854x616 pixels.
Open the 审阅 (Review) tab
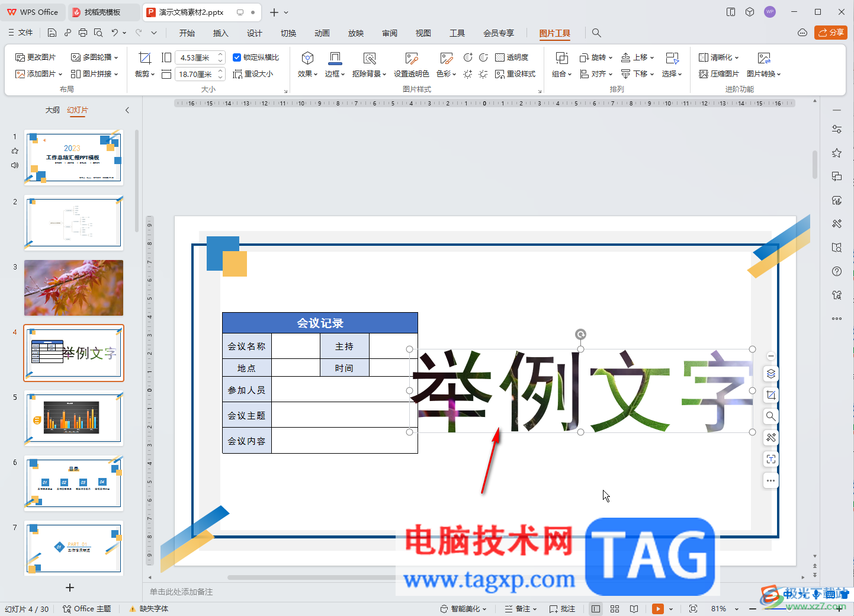(x=390, y=33)
